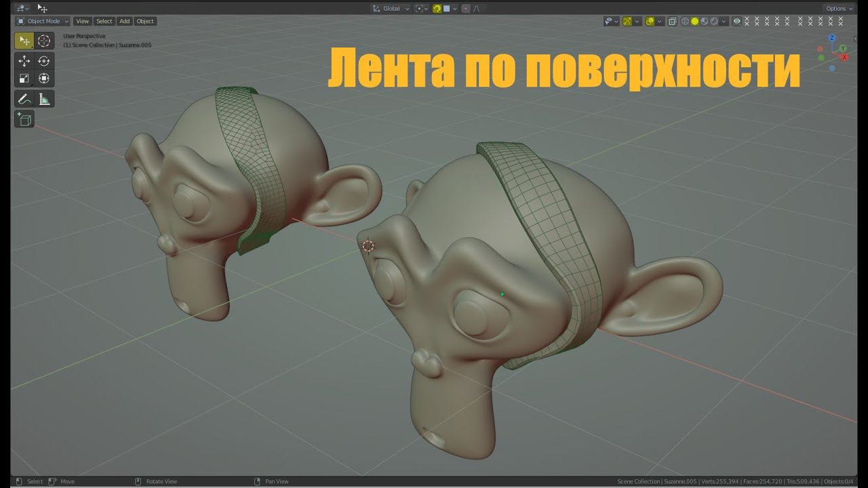Viewport: 868px width, 488px height.
Task: Open the pivot point dropdown
Action: pyautogui.click(x=422, y=8)
